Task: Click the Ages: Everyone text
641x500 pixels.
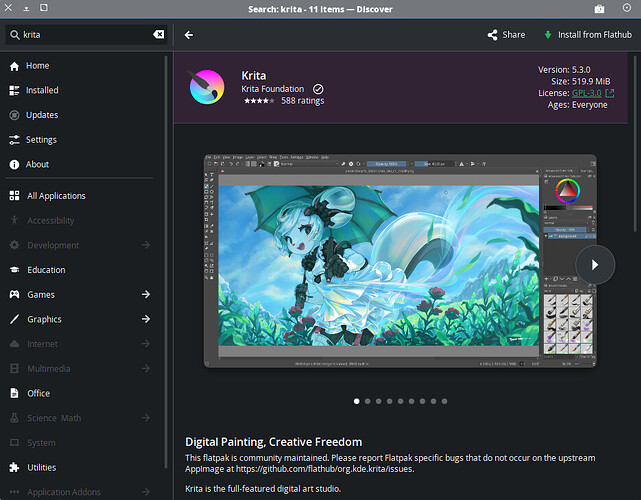Action: point(577,105)
